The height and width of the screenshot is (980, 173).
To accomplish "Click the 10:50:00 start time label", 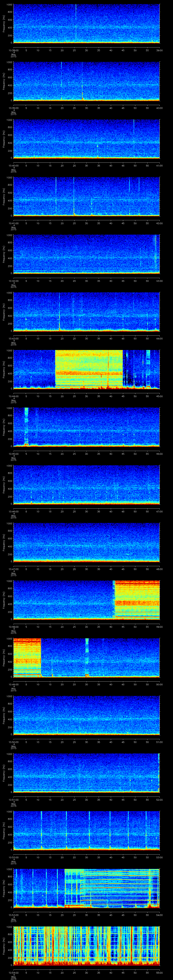I will tap(13, 742).
